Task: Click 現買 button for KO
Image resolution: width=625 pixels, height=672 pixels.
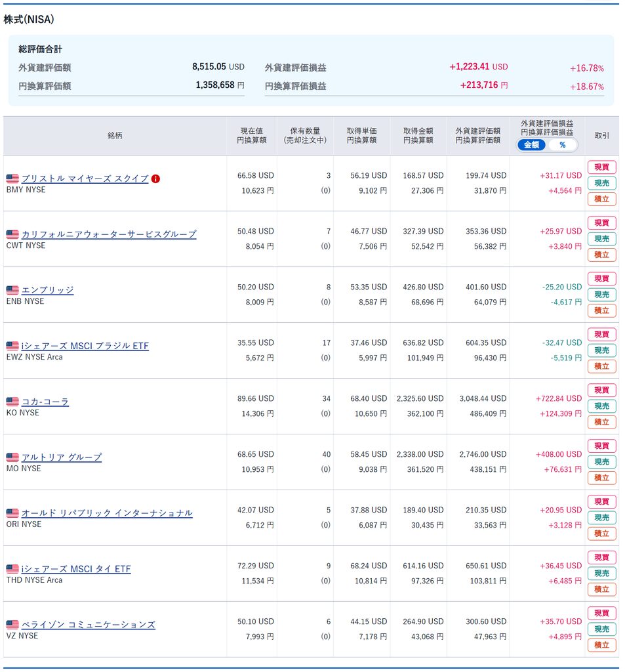Action: coord(601,390)
